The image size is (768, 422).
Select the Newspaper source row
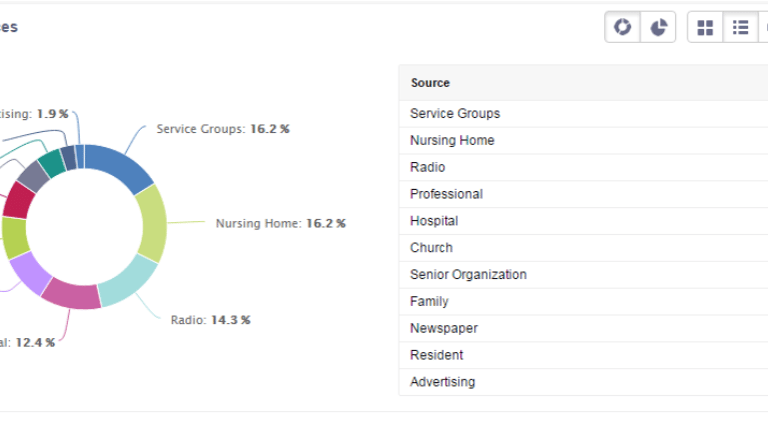(x=583, y=328)
